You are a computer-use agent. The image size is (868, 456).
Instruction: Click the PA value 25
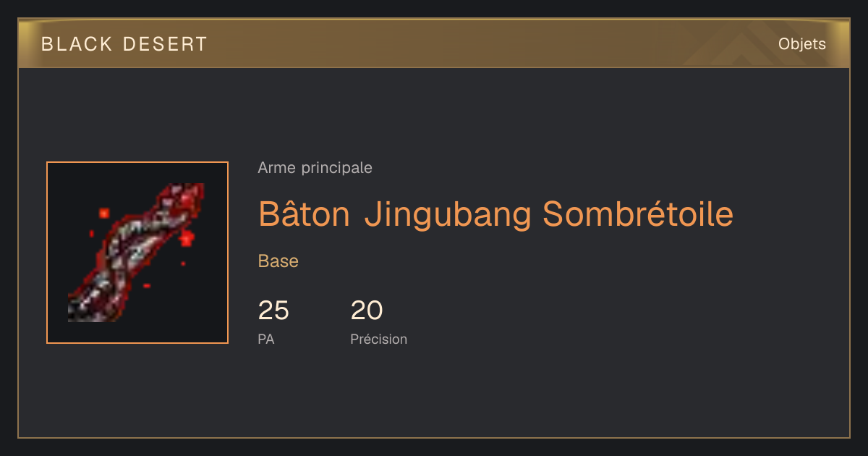pyautogui.click(x=273, y=311)
